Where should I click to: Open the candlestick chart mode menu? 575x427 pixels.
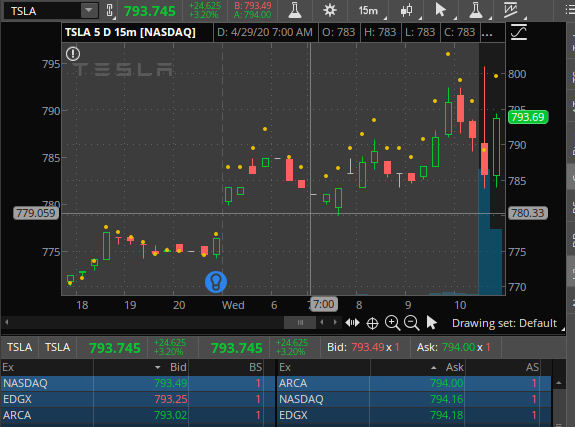coord(406,10)
